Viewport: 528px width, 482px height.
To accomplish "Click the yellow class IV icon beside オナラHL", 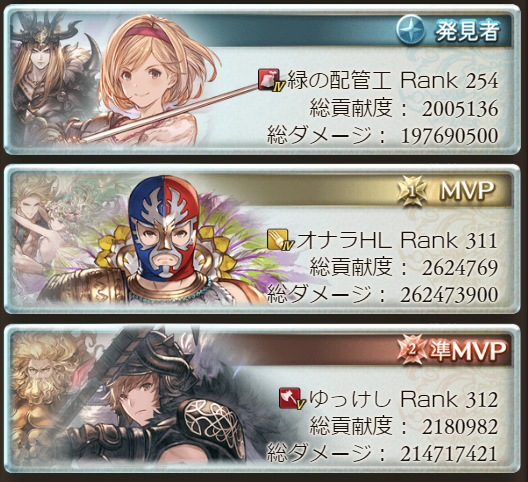I will (x=280, y=240).
